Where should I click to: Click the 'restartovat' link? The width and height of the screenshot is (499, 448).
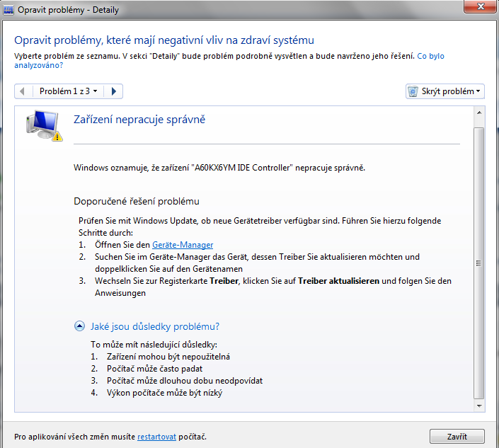tap(156, 437)
